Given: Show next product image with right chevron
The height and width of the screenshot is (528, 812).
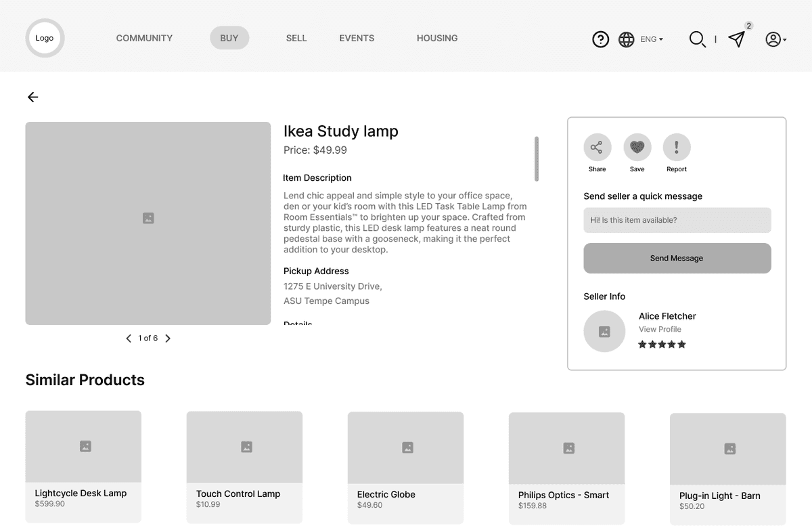Looking at the screenshot, I should pyautogui.click(x=168, y=338).
